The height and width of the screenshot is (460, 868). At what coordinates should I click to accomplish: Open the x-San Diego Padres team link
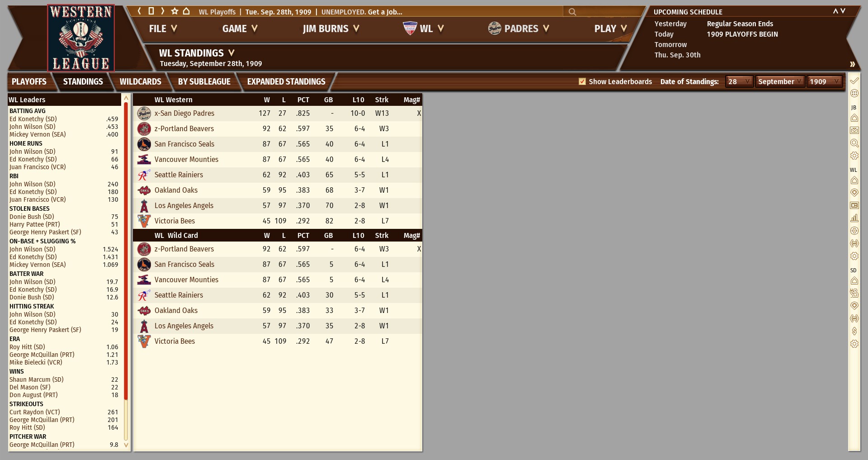[x=184, y=114]
